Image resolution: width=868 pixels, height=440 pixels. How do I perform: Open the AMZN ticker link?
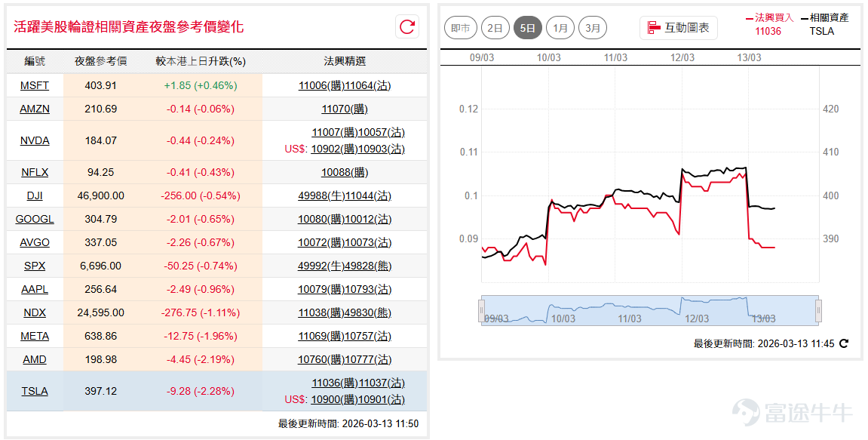point(35,109)
